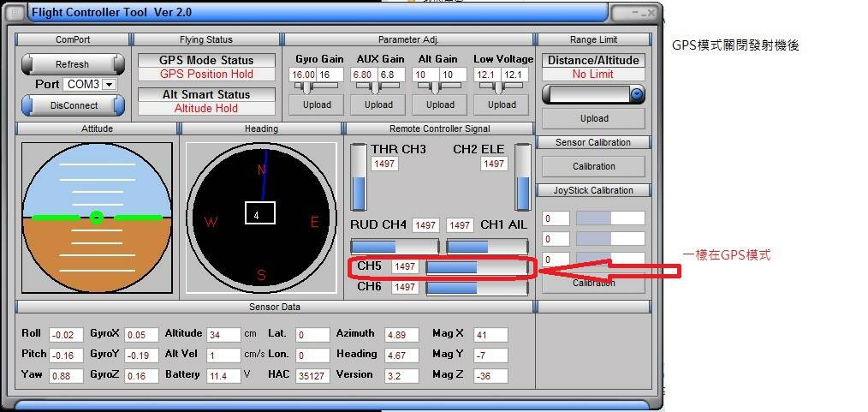
Task: Click the CH1 AIL horizontal bar
Action: coord(486,247)
